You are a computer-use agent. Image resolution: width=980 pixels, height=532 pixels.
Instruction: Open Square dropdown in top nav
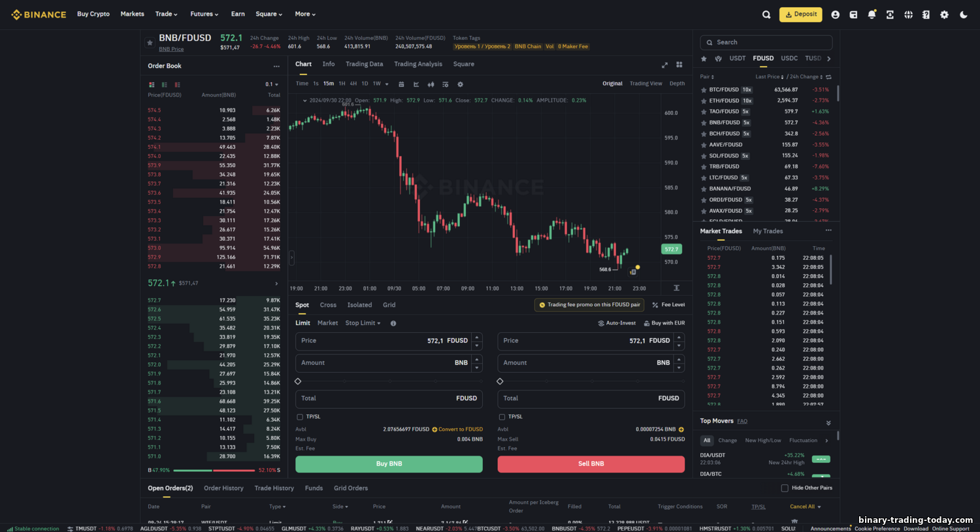pyautogui.click(x=269, y=14)
